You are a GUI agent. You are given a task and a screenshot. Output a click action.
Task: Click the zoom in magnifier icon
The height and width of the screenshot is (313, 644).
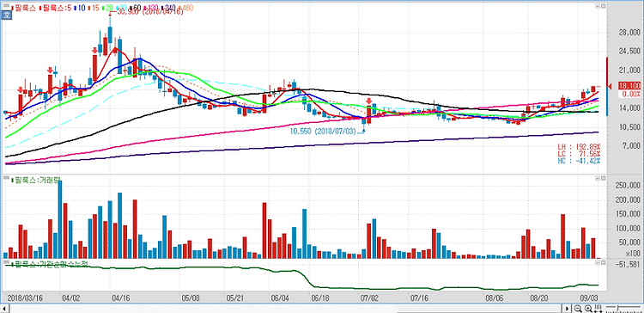(x=587, y=309)
